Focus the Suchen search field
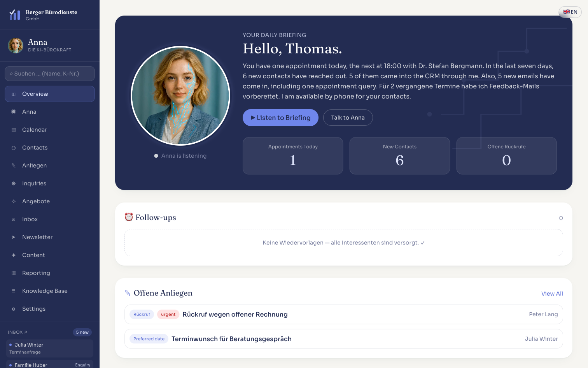 50,74
